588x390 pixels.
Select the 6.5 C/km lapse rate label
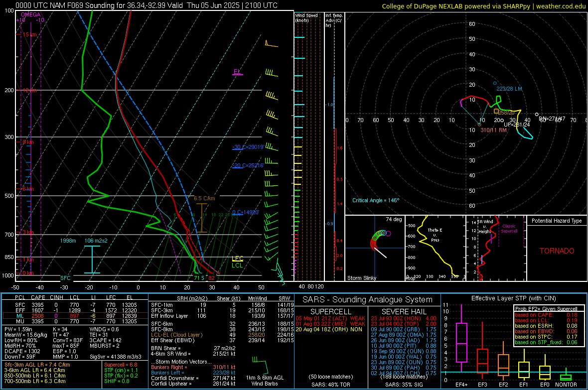click(x=204, y=198)
